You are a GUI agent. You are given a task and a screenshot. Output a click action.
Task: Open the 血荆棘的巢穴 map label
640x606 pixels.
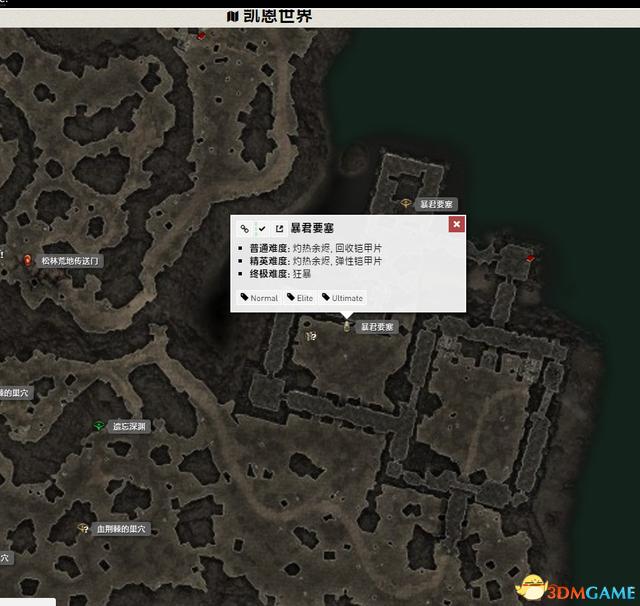121,529
